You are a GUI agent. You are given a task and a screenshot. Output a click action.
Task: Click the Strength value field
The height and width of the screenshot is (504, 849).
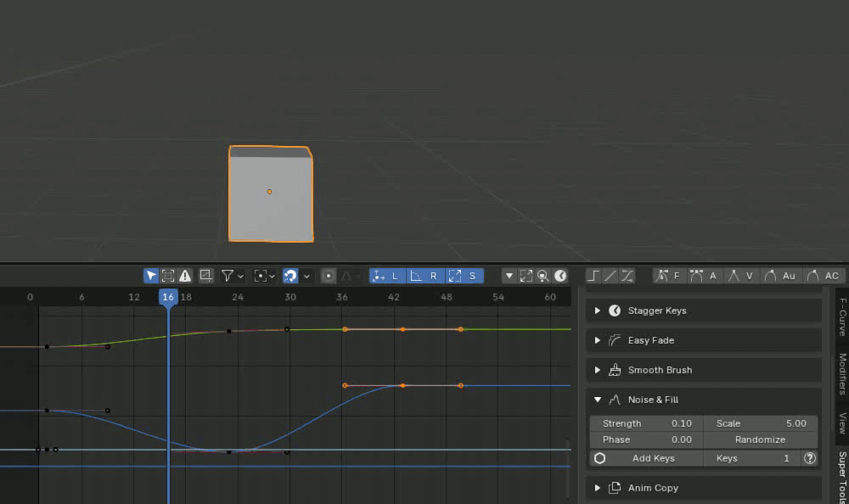[646, 423]
